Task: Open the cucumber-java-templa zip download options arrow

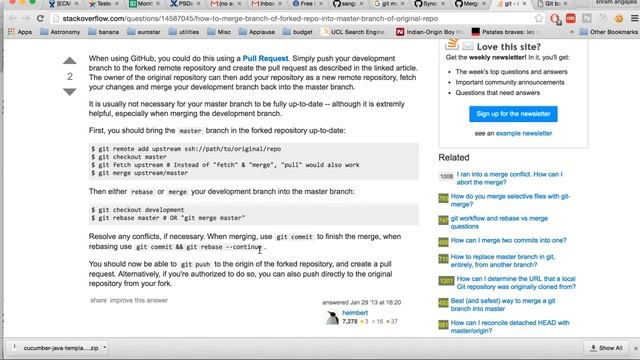Action: pyautogui.click(x=104, y=348)
